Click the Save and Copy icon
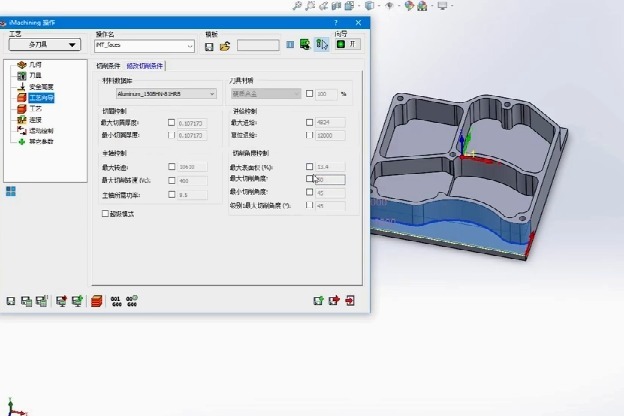Viewport: 624px width, 416px height. pos(26,301)
